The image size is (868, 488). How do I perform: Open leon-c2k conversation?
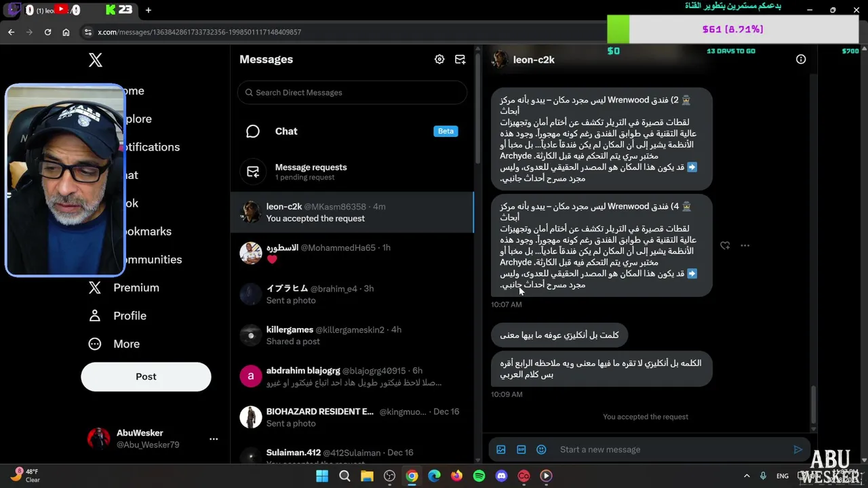click(x=352, y=212)
